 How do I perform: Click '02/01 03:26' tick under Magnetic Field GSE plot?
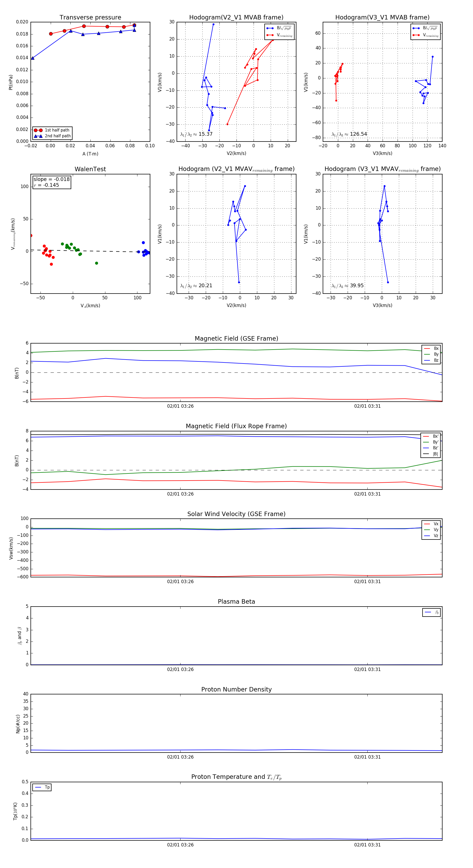(181, 406)
